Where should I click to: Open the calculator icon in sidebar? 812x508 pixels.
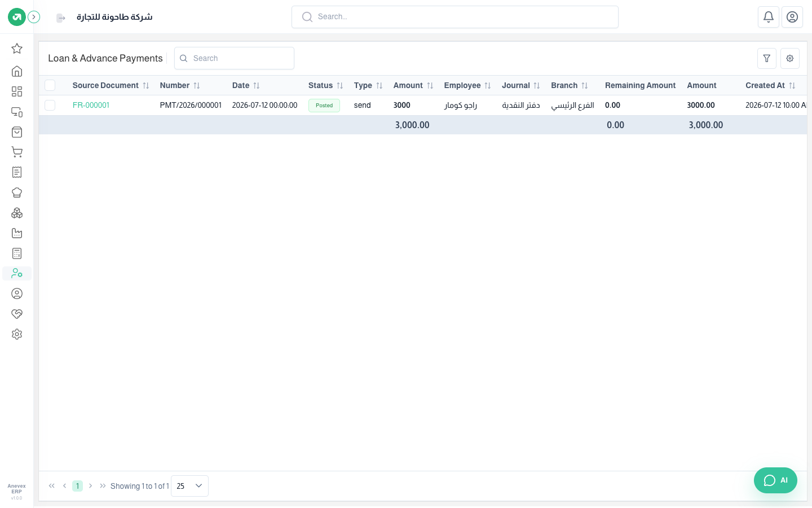click(x=17, y=253)
